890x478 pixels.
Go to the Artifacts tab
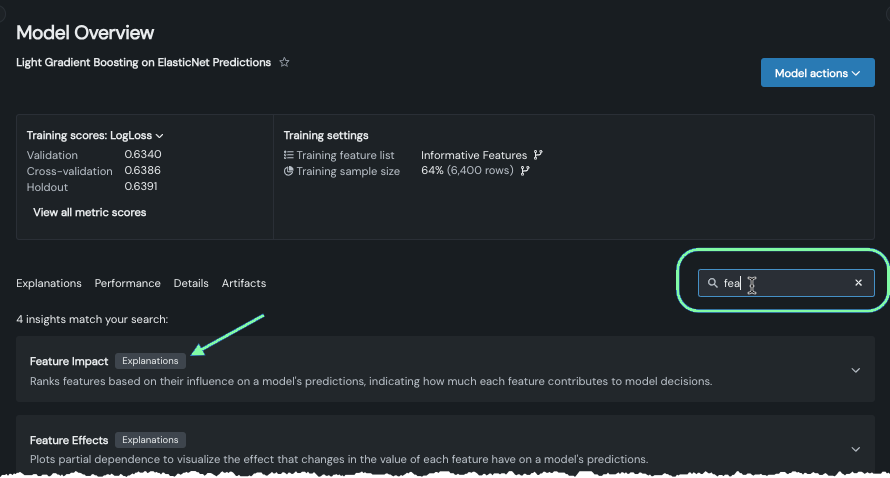tap(244, 283)
